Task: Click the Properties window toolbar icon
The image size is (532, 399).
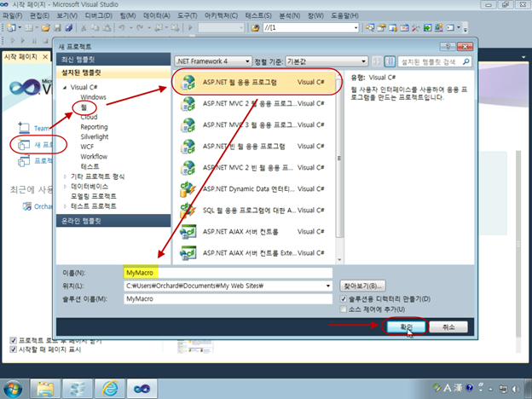Action: pos(382,27)
